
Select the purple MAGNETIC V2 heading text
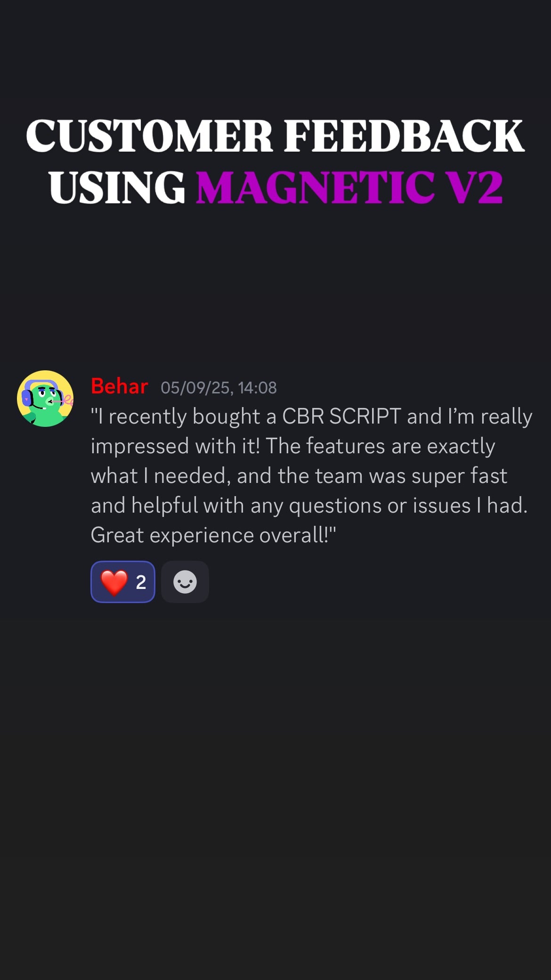(x=349, y=187)
